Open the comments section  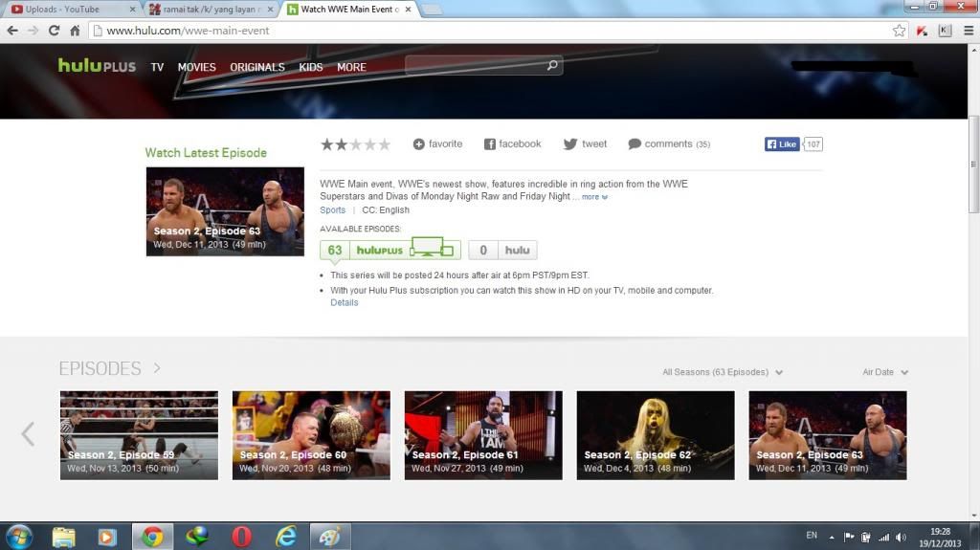(x=668, y=144)
